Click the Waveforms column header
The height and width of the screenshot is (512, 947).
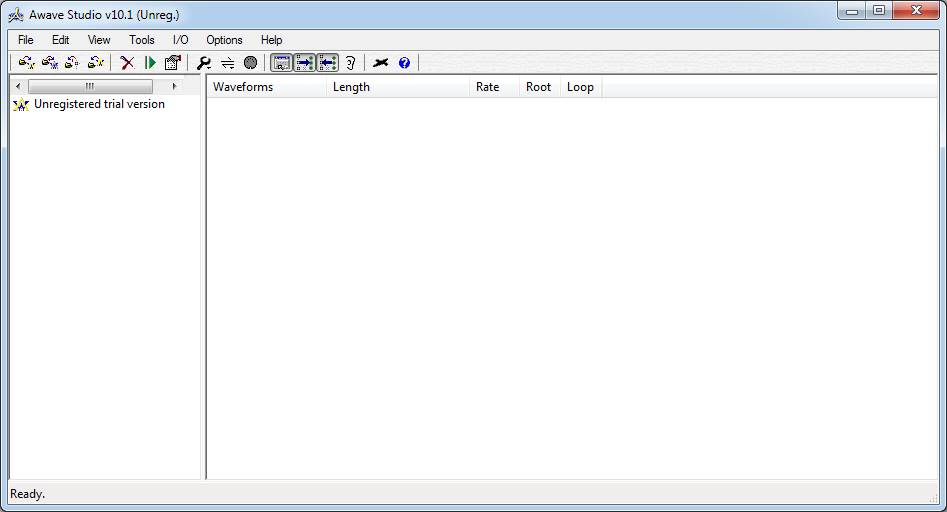coord(266,87)
